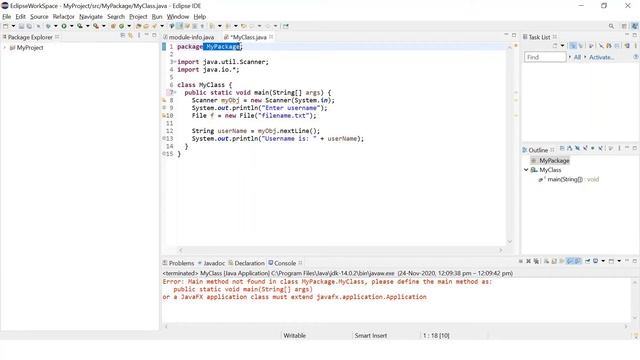Close the MyClass.java editor tab
640x360 pixels.
271,37
